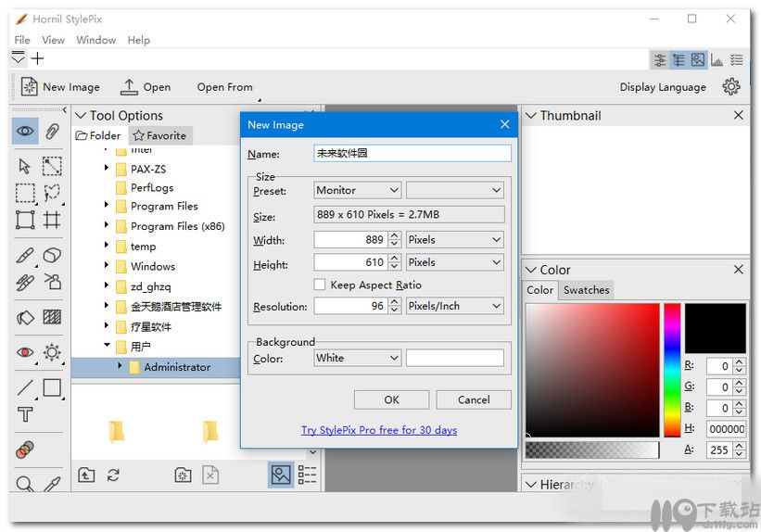Open the Window menu

(x=96, y=40)
